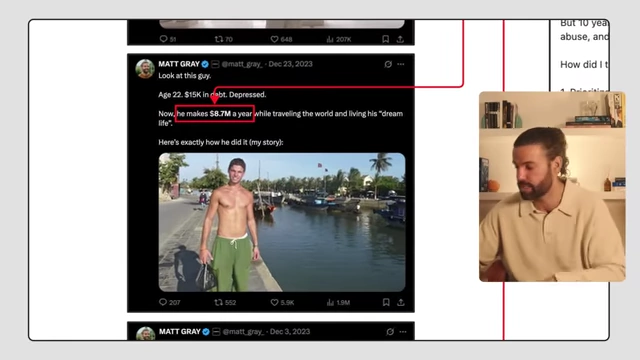The width and height of the screenshot is (640, 360).
Task: Bookmark the top tweet with 207K views
Action: 385,39
